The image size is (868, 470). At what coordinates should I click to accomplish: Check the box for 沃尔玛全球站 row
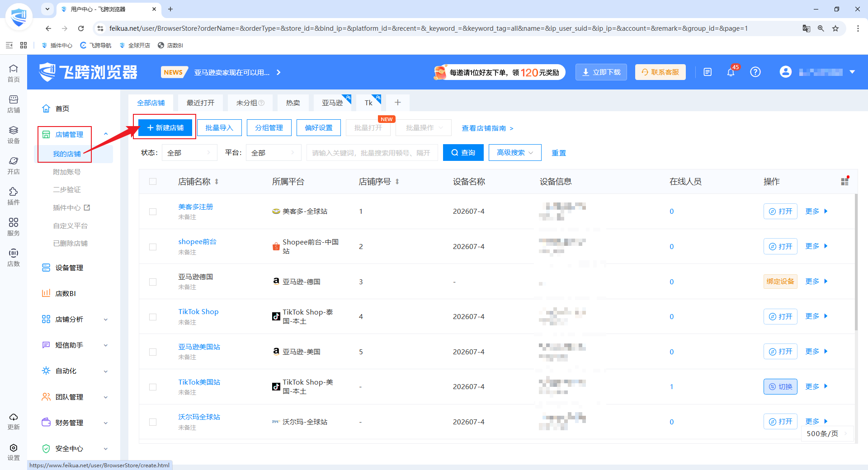[153, 422]
